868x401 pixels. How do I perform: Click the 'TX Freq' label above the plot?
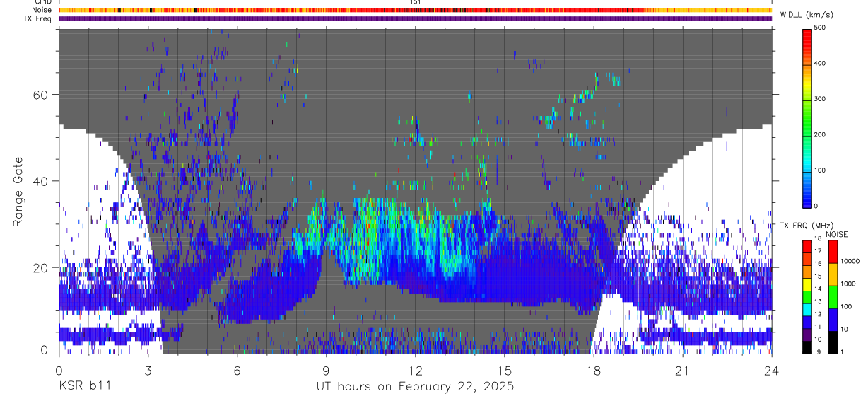coord(37,18)
